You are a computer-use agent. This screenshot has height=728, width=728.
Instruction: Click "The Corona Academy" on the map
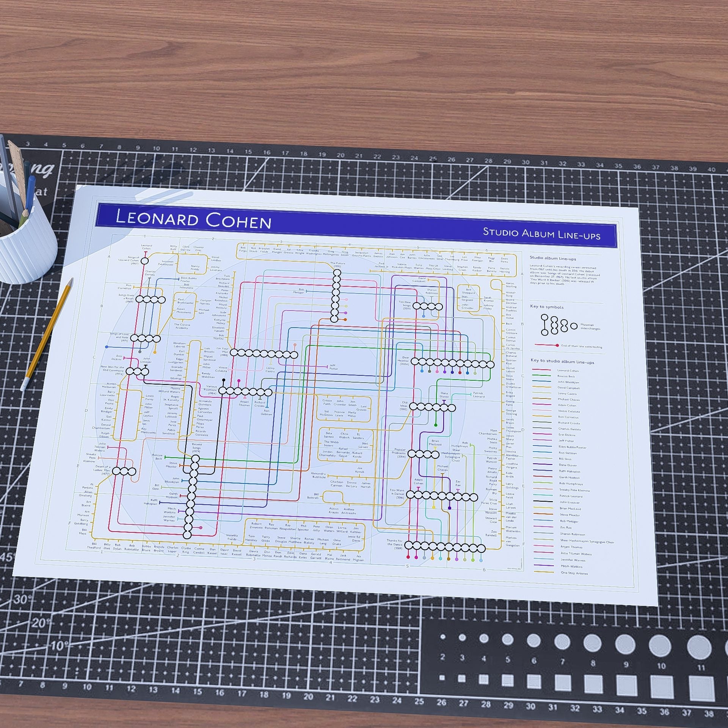182,326
